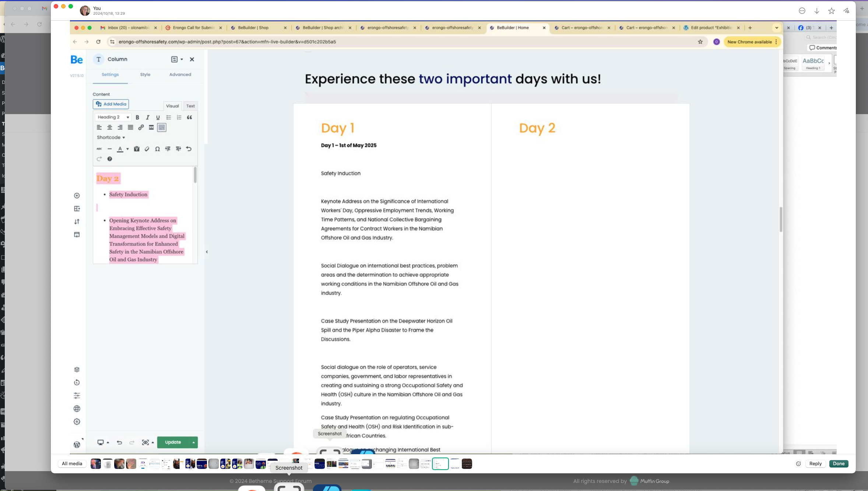Switch editor to Visual mode

pyautogui.click(x=172, y=106)
